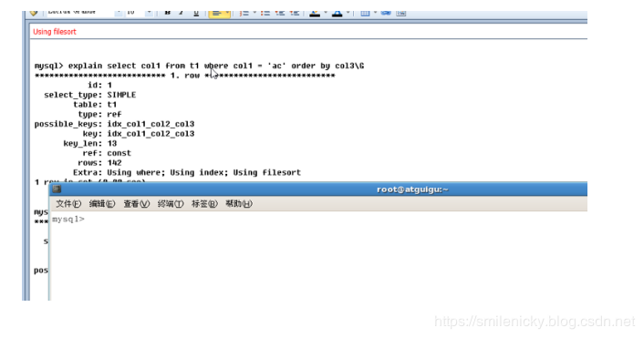Open the 终端(T) menu in the terminal
The width and height of the screenshot is (644, 338).
tap(171, 204)
